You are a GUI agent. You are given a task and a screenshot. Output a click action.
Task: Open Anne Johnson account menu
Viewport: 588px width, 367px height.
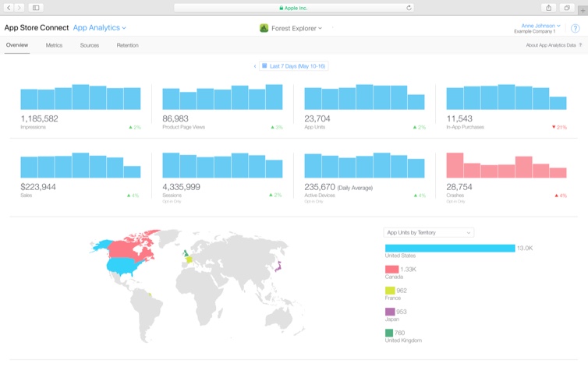[537, 26]
